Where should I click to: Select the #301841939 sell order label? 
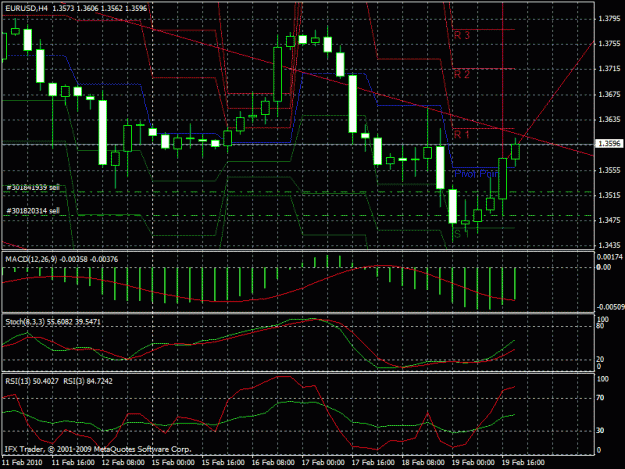click(x=33, y=187)
